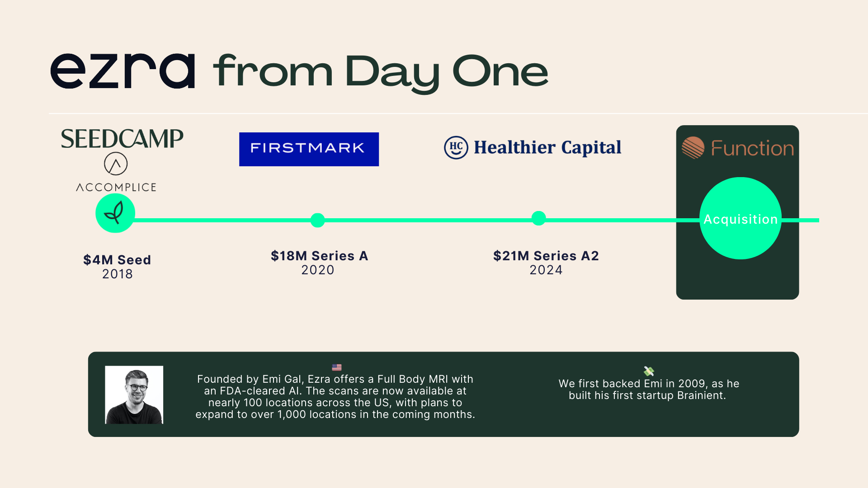This screenshot has width=868, height=488.
Task: Open Emi Gal's portrait photo
Action: coord(134,395)
